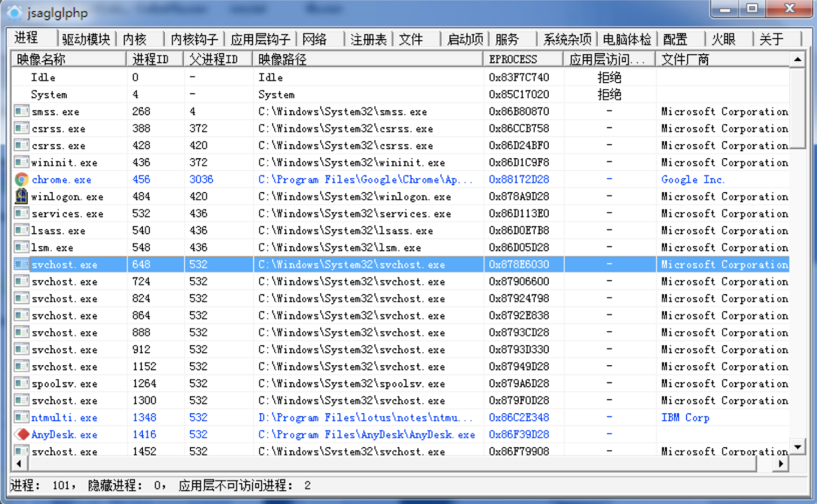Sort by 父进程ID column header

218,59
